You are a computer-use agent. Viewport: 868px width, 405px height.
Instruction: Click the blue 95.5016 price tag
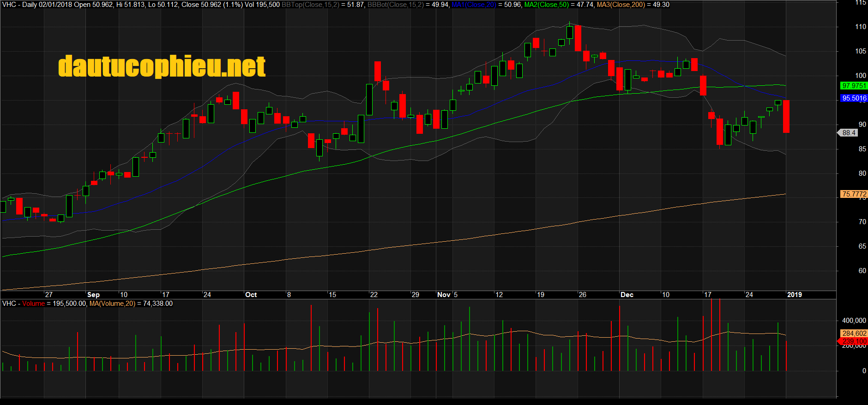tap(854, 98)
